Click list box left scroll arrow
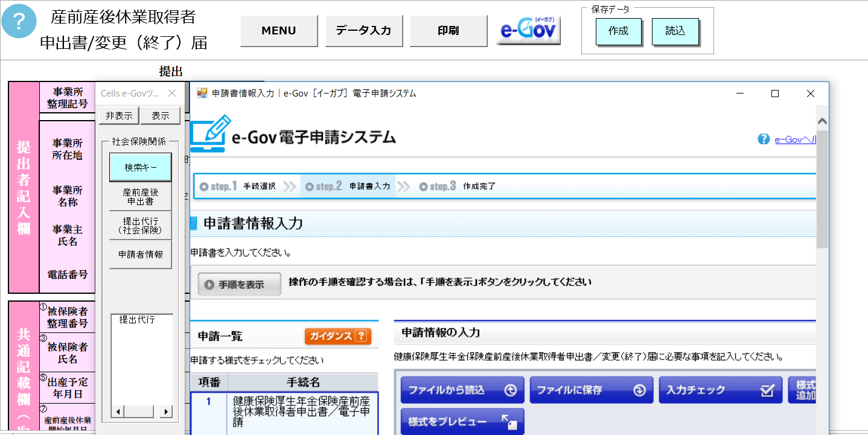The height and width of the screenshot is (435, 868). (x=118, y=412)
